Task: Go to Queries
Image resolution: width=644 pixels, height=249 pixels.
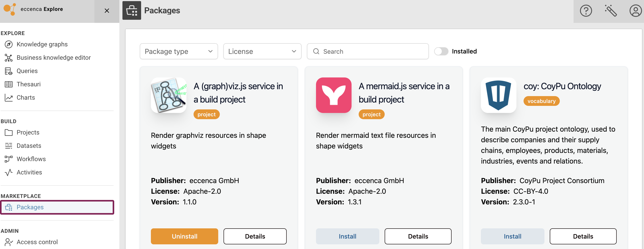Action: point(27,71)
